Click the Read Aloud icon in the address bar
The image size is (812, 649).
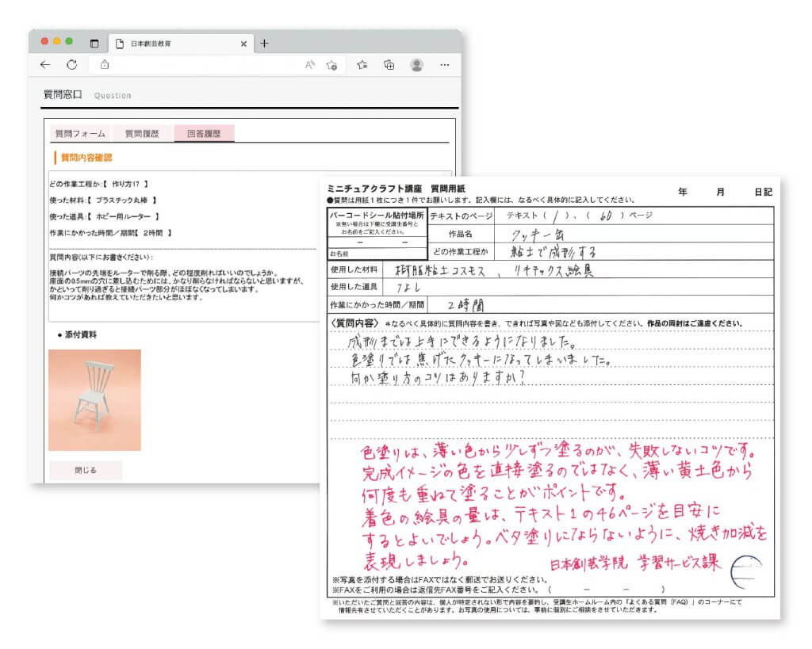pos(310,65)
